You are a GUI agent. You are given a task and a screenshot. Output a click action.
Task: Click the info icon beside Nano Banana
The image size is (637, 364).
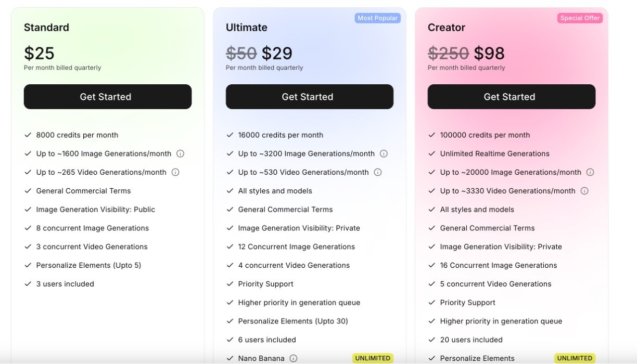294,358
